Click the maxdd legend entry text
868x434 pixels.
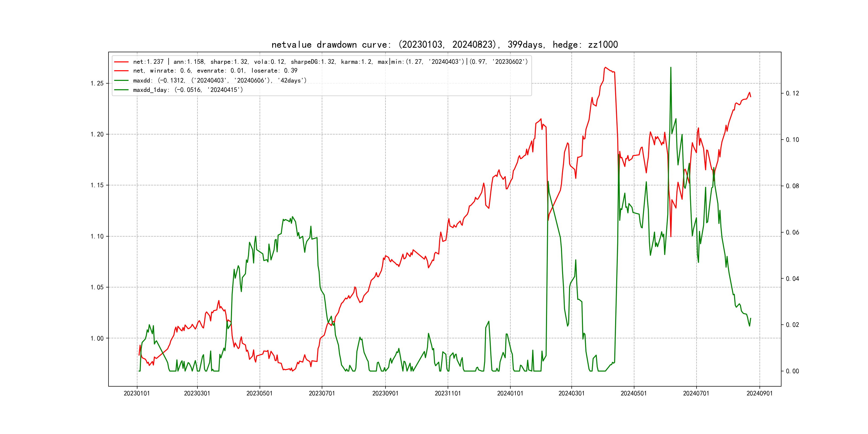coord(220,81)
